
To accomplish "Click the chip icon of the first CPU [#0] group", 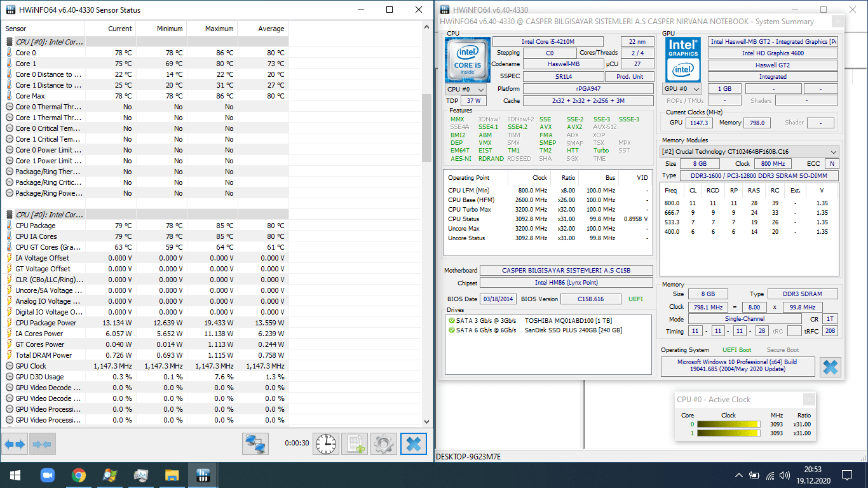I will [x=9, y=42].
